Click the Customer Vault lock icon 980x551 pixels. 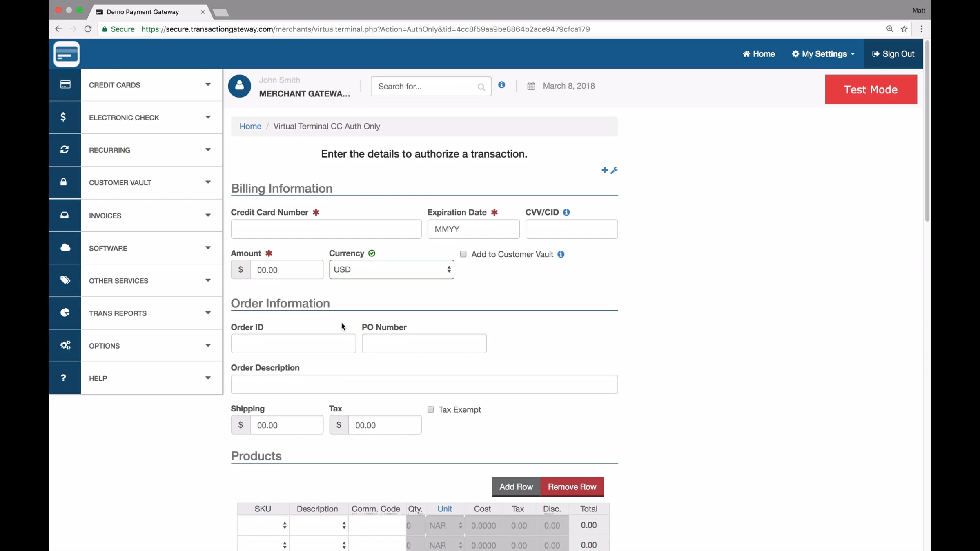[64, 182]
